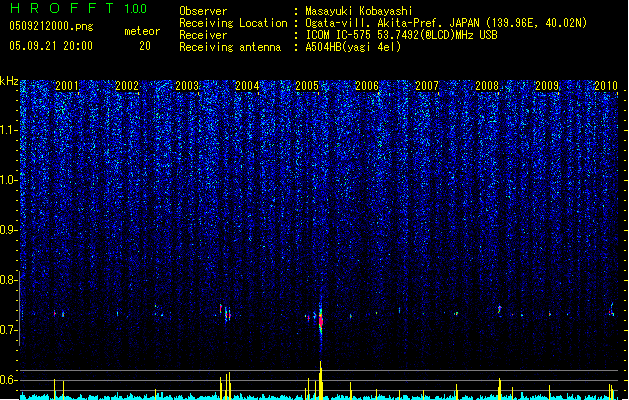Click the 2006 time marker
Screen dimensions: 629x400
coord(367,86)
